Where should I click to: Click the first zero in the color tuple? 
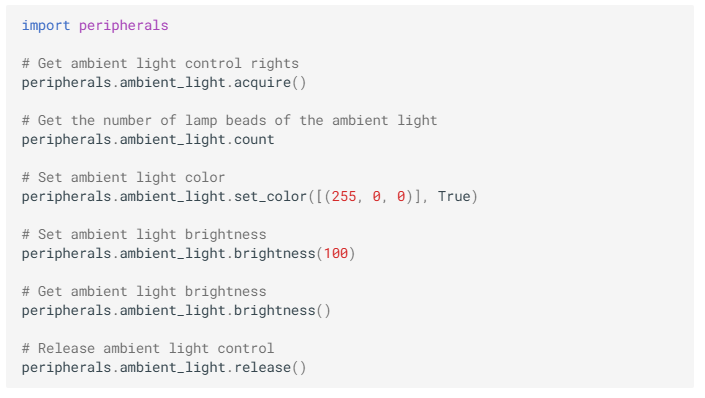click(377, 197)
